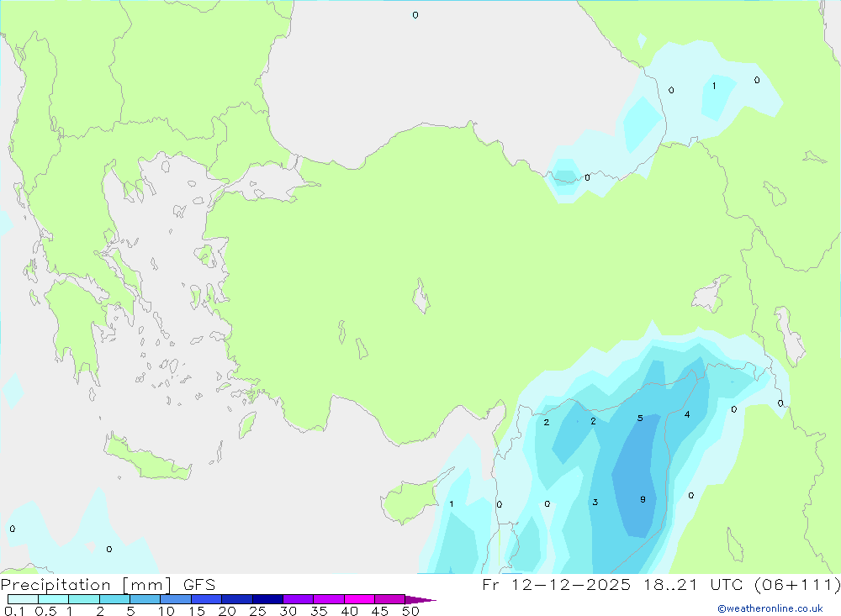This screenshot has height=616, width=841.
Task: Pick the 35–40 mm purple legend swatch
Action: pyautogui.click(x=329, y=599)
